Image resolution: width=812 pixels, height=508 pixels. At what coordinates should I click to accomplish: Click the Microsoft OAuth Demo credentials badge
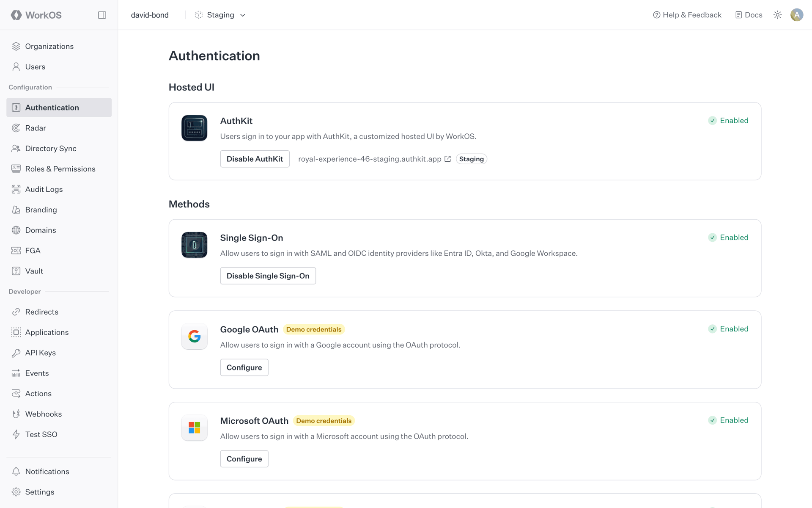[x=324, y=421]
